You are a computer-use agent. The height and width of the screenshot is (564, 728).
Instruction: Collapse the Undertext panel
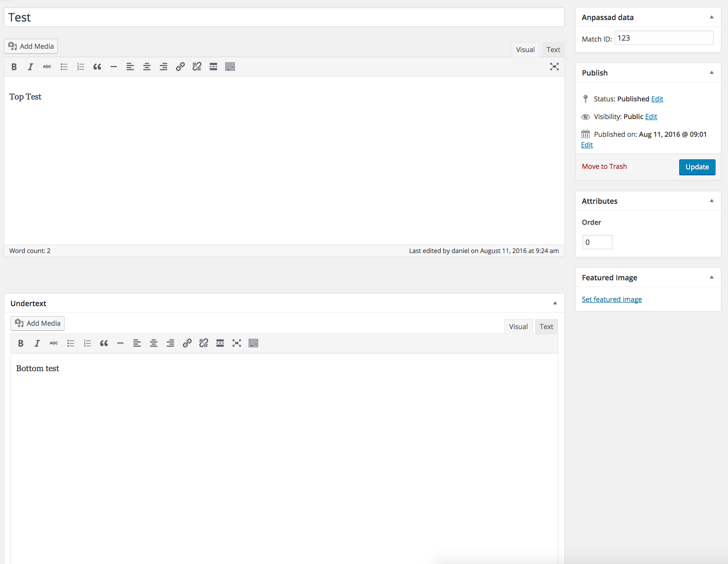tap(555, 303)
